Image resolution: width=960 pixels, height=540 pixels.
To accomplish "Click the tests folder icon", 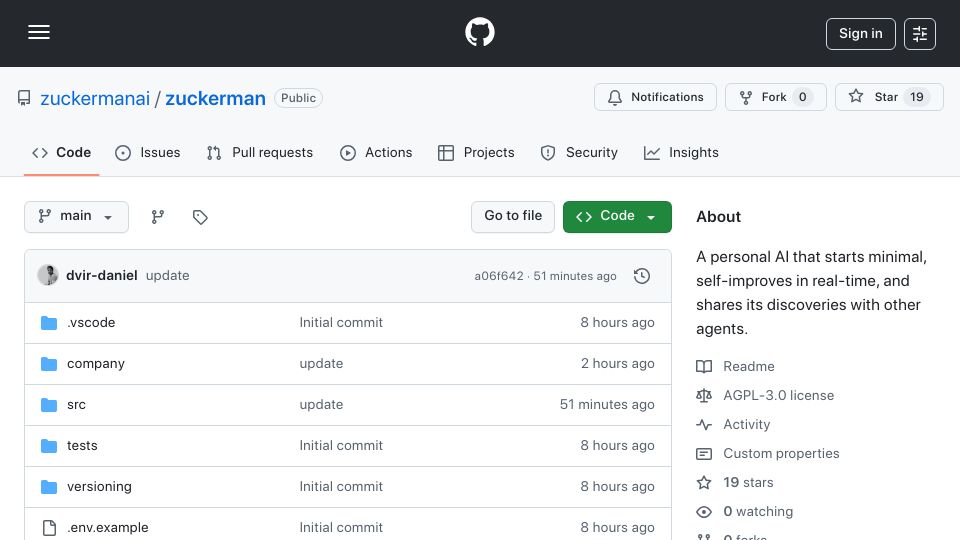I will point(49,446).
